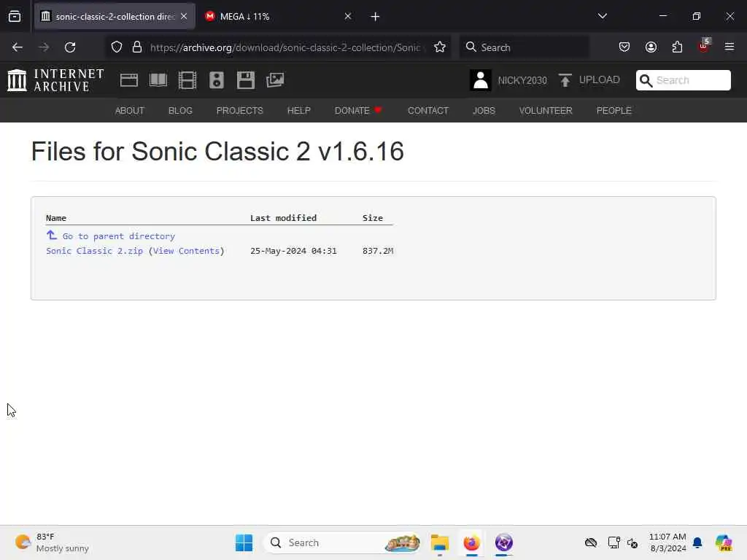This screenshot has height=560, width=747.
Task: Close the MEGA tab
Action: point(348,17)
